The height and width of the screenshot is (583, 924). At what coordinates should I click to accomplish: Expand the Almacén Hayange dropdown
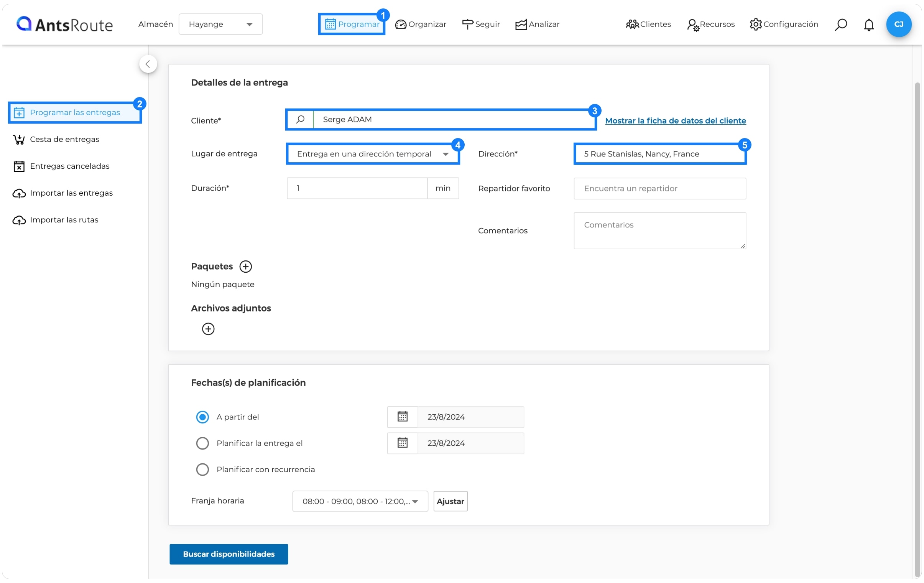(220, 24)
